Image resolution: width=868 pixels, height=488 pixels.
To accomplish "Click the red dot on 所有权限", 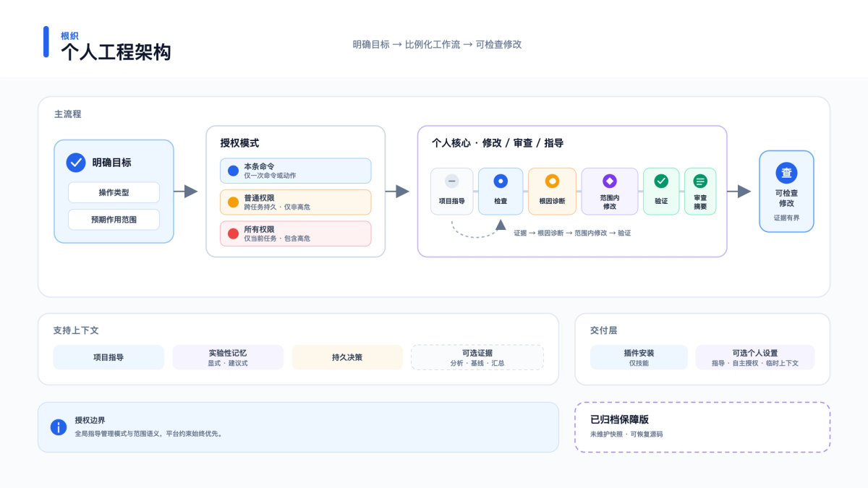I will pyautogui.click(x=233, y=234).
